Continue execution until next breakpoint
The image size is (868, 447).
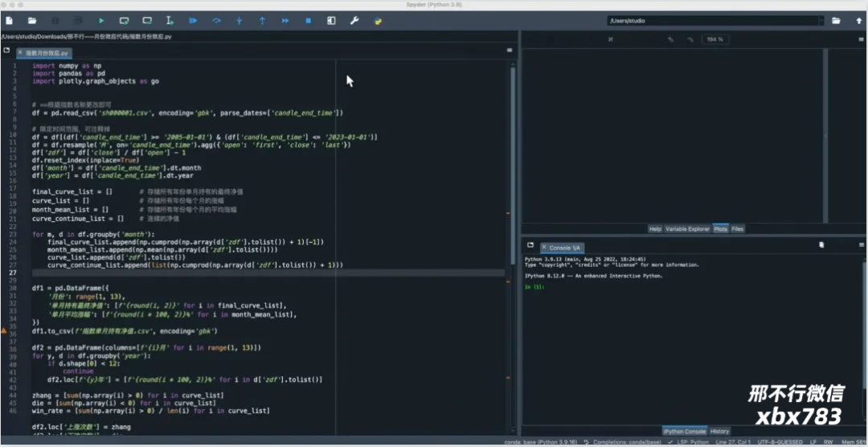point(285,20)
